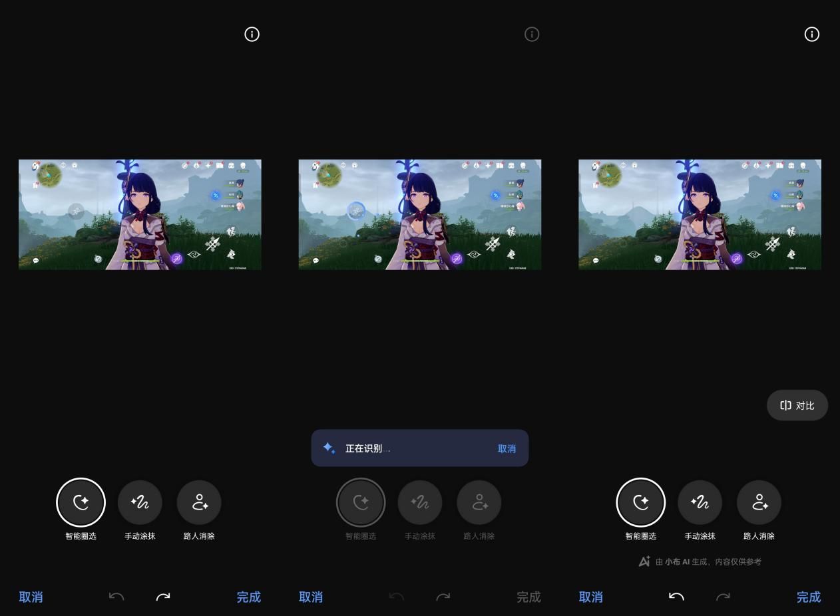Screen dimensions: 840x616
Task: Click the 由小布AI生成 disclaimer text
Action: [708, 562]
